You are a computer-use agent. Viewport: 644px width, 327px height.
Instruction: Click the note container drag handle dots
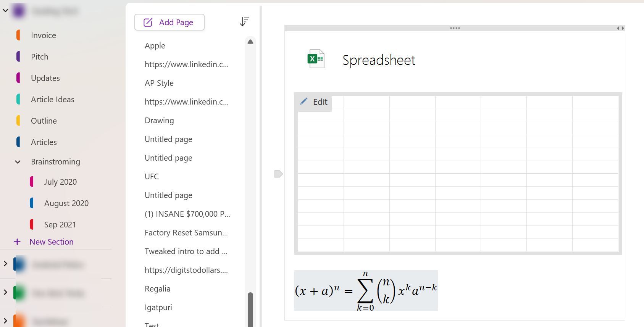pyautogui.click(x=455, y=28)
